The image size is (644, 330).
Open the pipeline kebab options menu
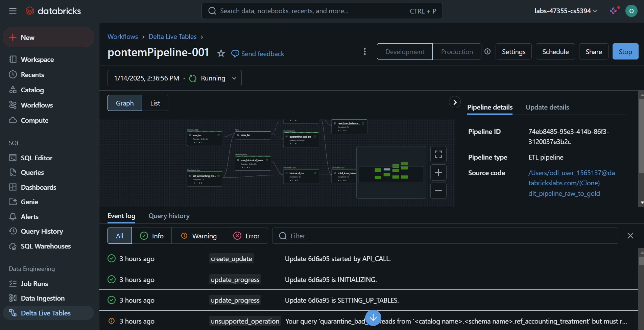(x=364, y=51)
